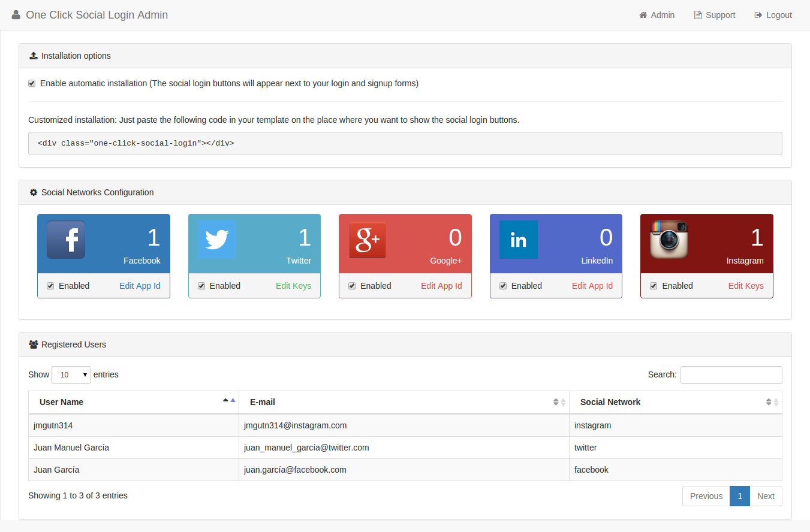Select the Instagram camera icon
Image resolution: width=810 pixels, height=532 pixels.
click(669, 240)
